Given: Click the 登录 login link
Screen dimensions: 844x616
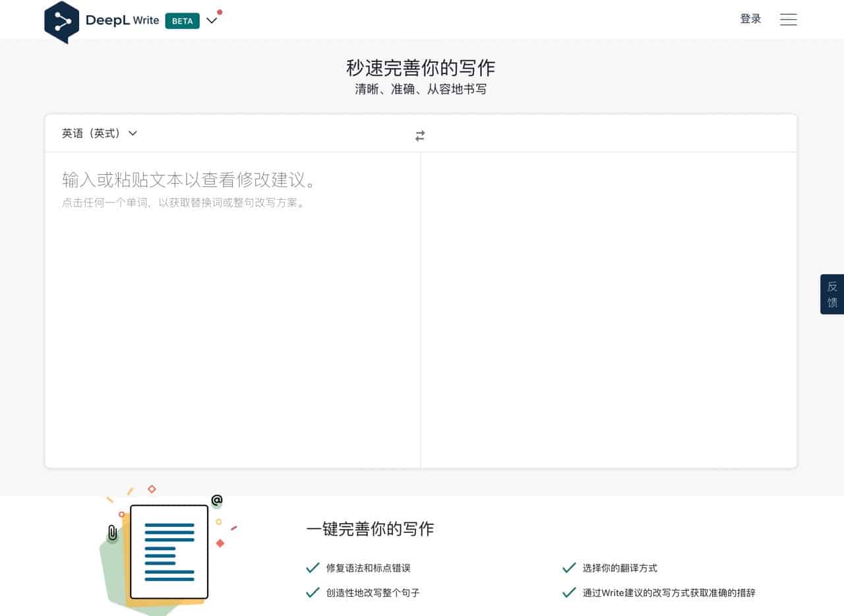Looking at the screenshot, I should 750,19.
